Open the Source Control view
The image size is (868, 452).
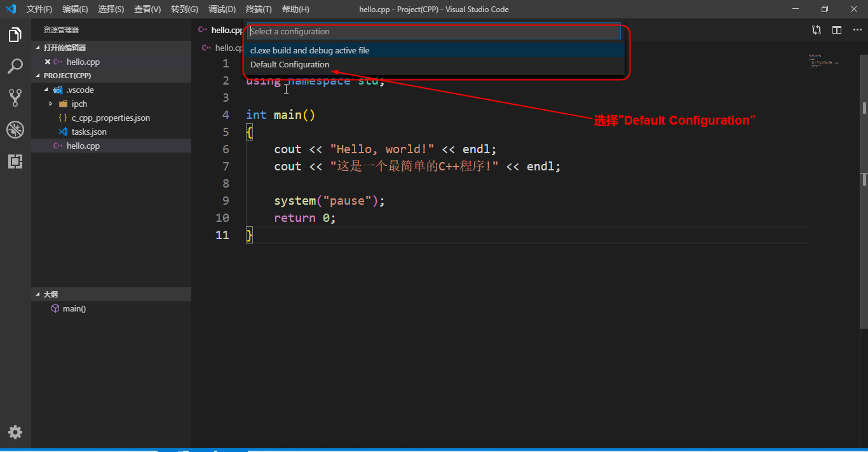click(x=15, y=98)
